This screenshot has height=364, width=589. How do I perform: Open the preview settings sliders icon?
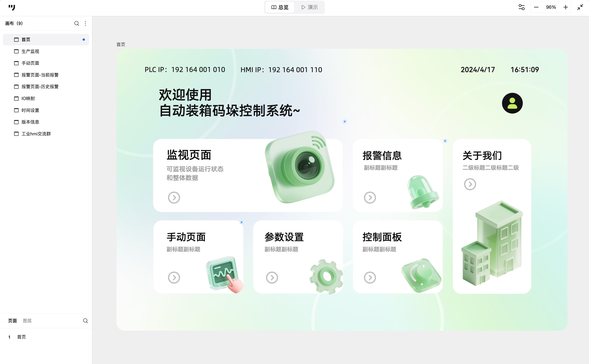[521, 7]
